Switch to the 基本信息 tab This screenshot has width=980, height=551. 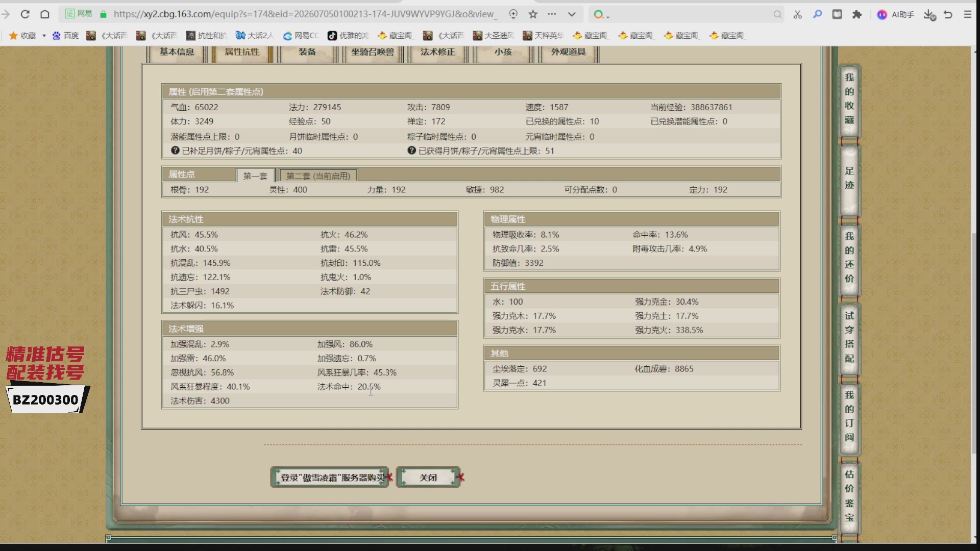[177, 52]
